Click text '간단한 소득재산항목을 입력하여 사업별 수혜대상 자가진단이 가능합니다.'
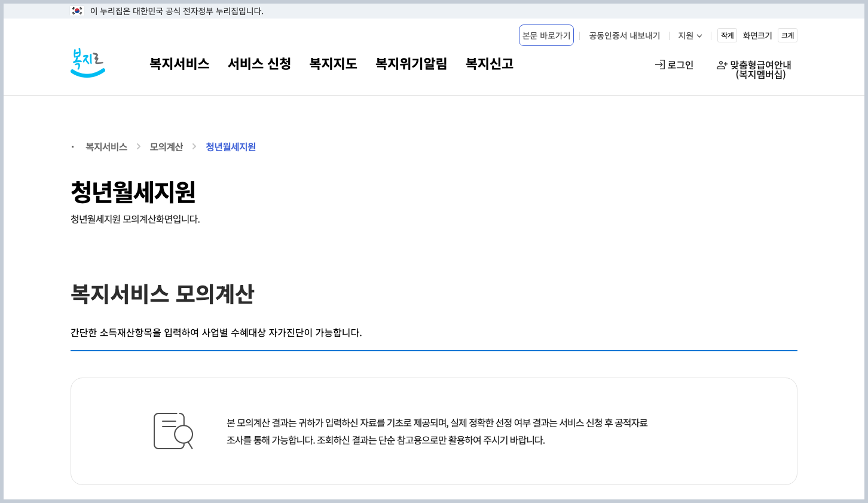 [216, 333]
